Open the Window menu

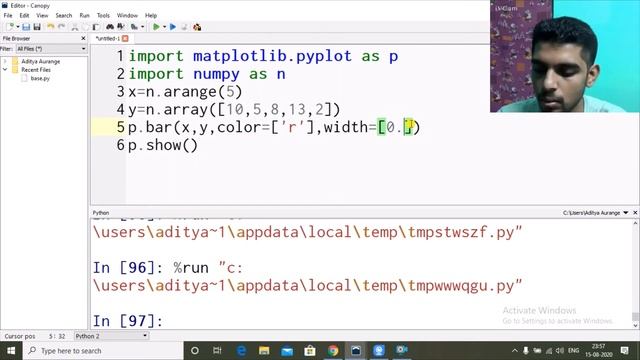(127, 16)
